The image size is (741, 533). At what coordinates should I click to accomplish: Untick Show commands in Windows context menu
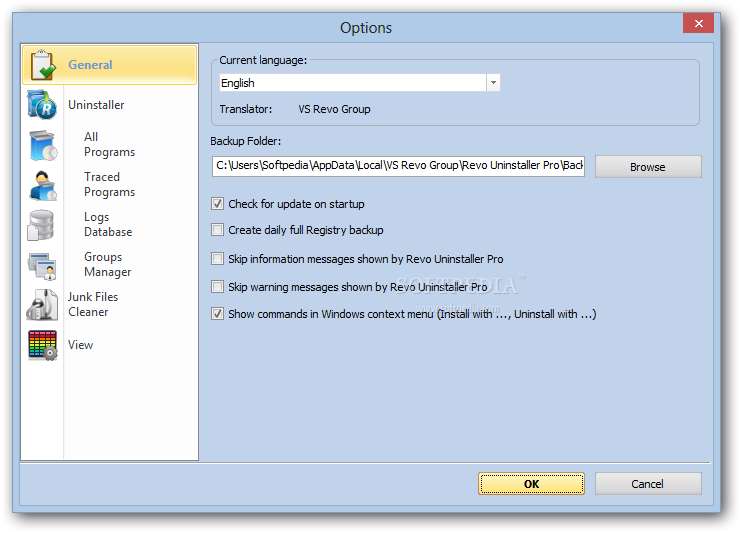[217, 314]
